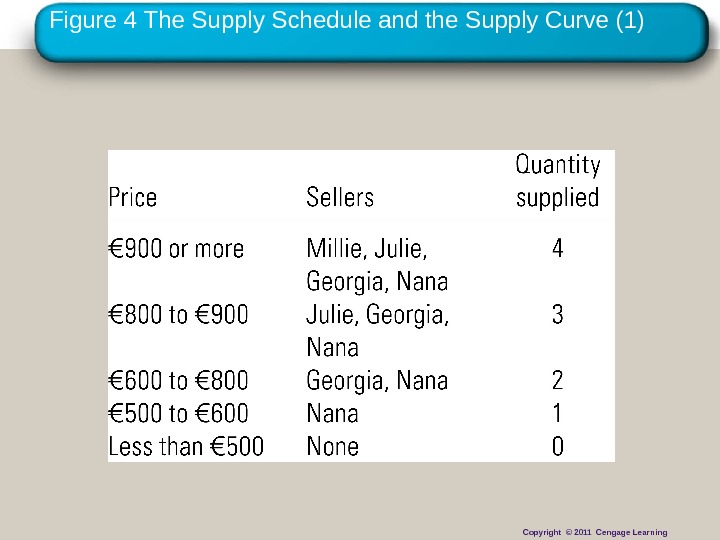Click the 'Georgia, Nana' sellers entry

(x=377, y=381)
